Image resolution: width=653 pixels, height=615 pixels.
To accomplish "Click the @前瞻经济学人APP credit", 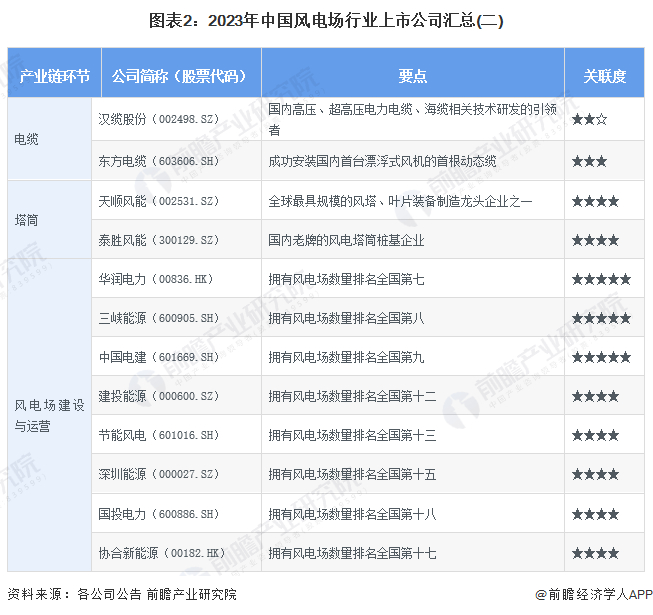I will coord(594,594).
